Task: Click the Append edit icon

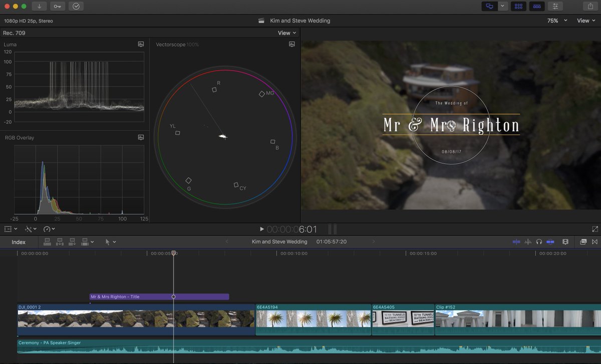Action: coord(72,242)
